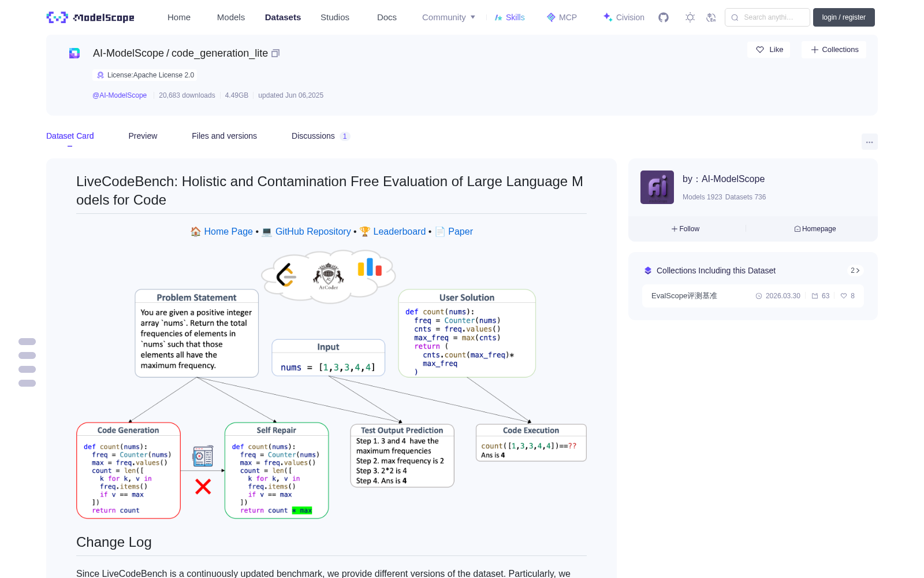Click the 'updated Jun 06,2025' text
The image size is (924, 578).
[290, 95]
